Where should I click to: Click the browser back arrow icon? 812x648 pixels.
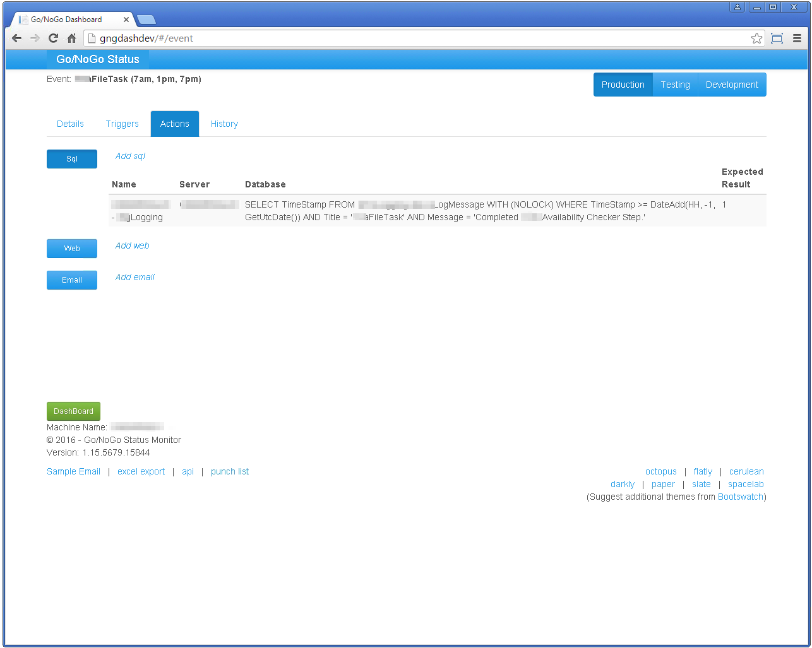click(x=17, y=38)
